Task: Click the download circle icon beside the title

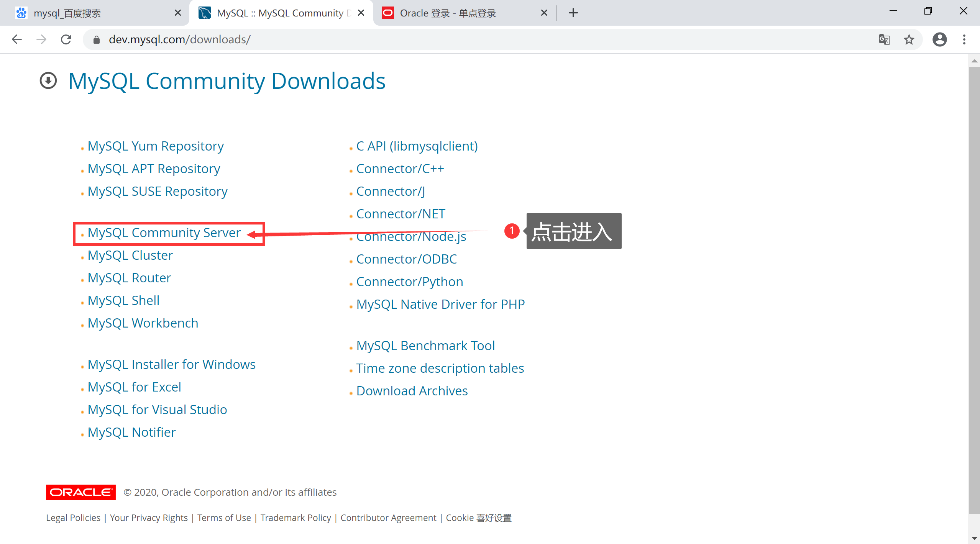Action: click(48, 81)
